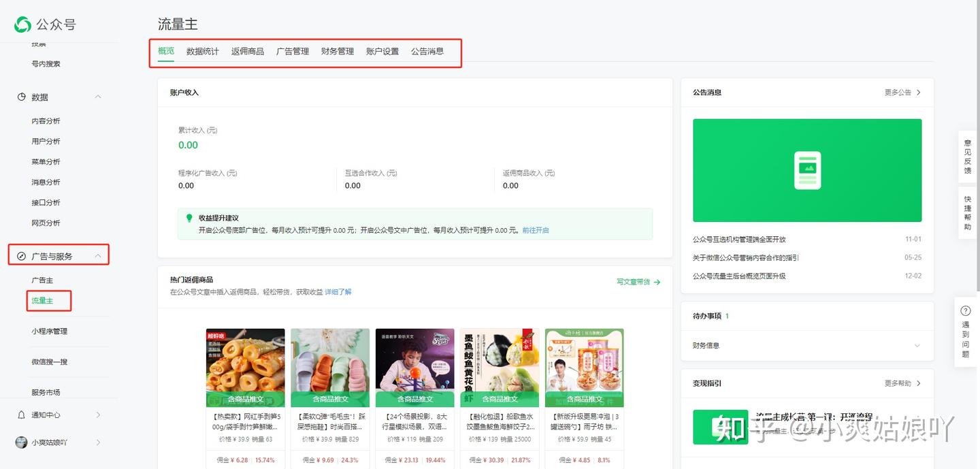Click the 详细了解 link
The height and width of the screenshot is (469, 980).
click(x=338, y=292)
